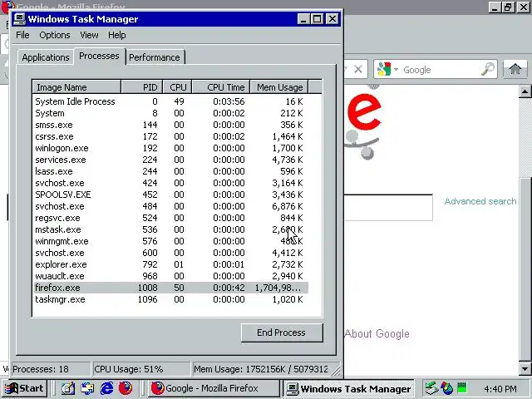Select the smss.exe process row

(170, 125)
